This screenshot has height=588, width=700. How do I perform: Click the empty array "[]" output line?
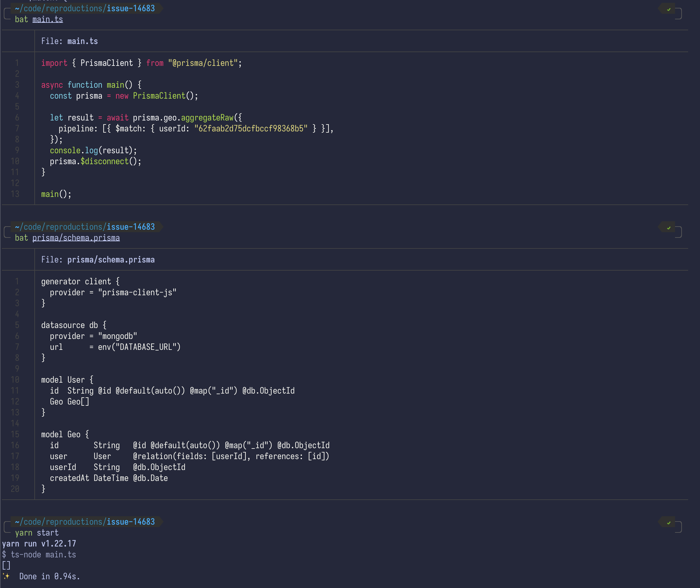[x=6, y=565]
